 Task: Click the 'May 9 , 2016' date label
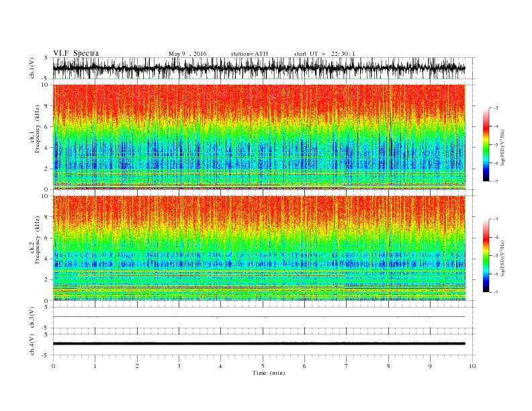point(187,54)
